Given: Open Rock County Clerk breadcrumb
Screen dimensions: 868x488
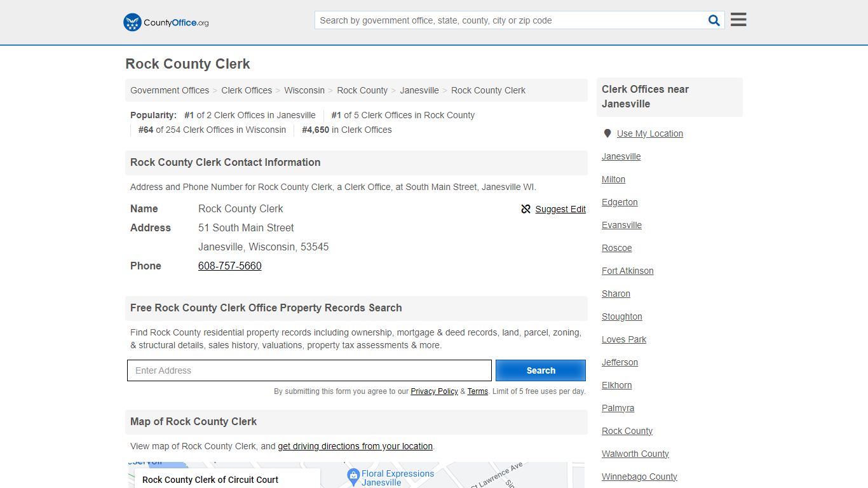Looking at the screenshot, I should coord(488,90).
